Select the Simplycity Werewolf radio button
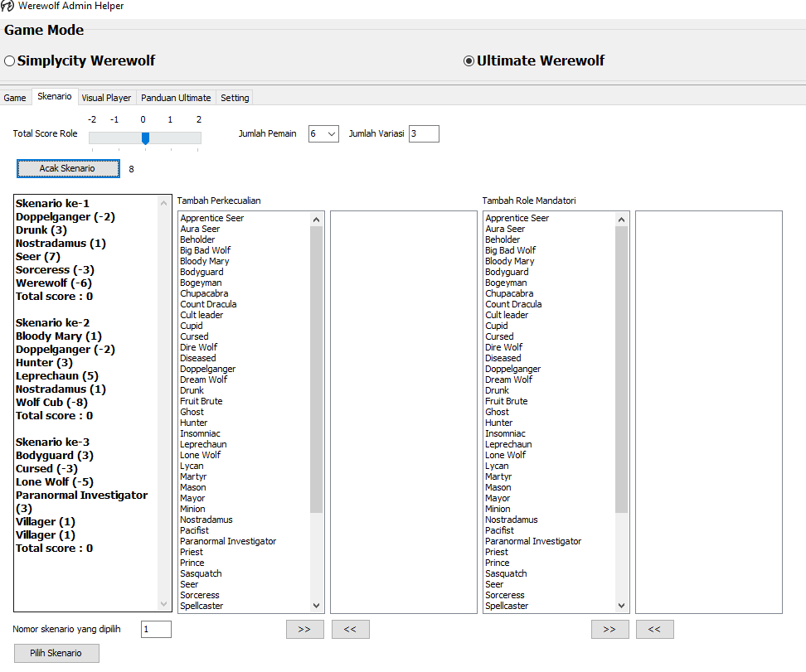 point(10,61)
